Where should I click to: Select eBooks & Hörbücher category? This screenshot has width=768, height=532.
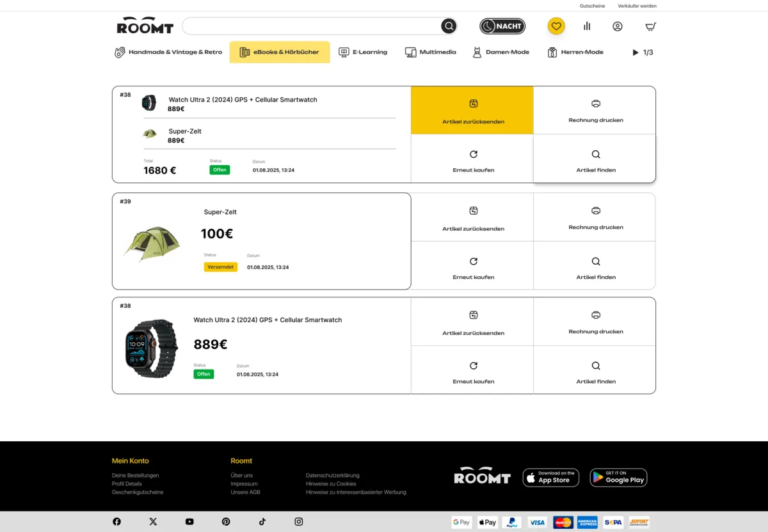point(280,52)
